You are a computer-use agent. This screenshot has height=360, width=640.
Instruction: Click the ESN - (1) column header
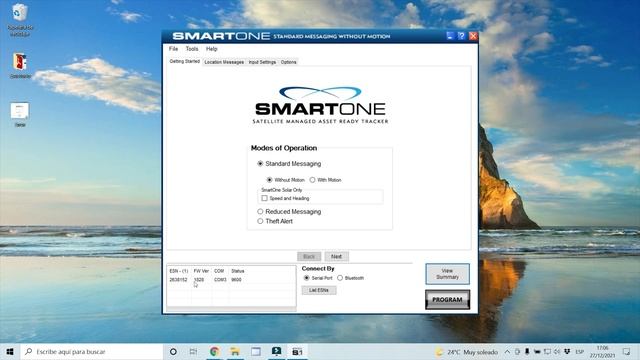[x=179, y=271]
